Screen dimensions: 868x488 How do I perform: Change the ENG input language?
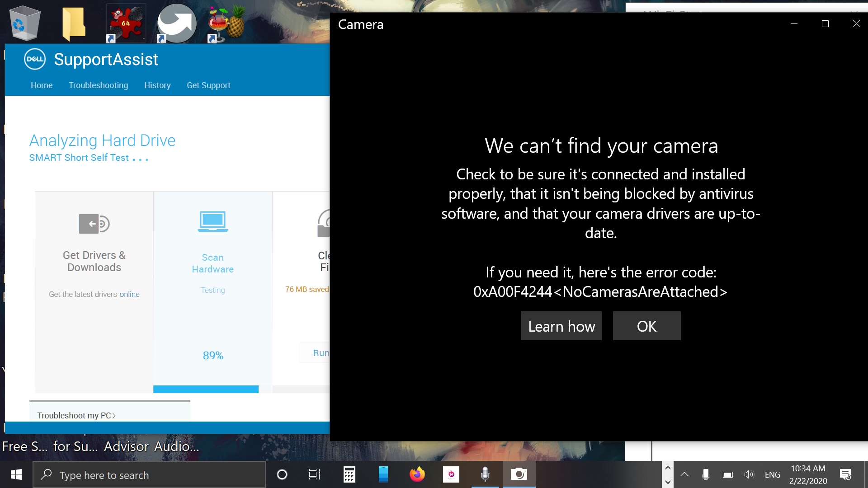click(772, 475)
